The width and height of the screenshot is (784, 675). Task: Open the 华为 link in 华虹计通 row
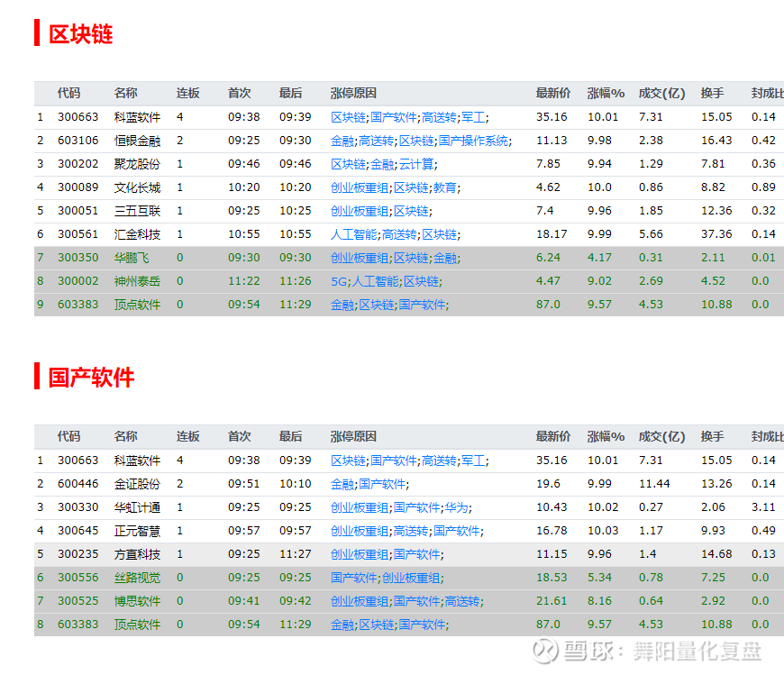click(x=456, y=508)
